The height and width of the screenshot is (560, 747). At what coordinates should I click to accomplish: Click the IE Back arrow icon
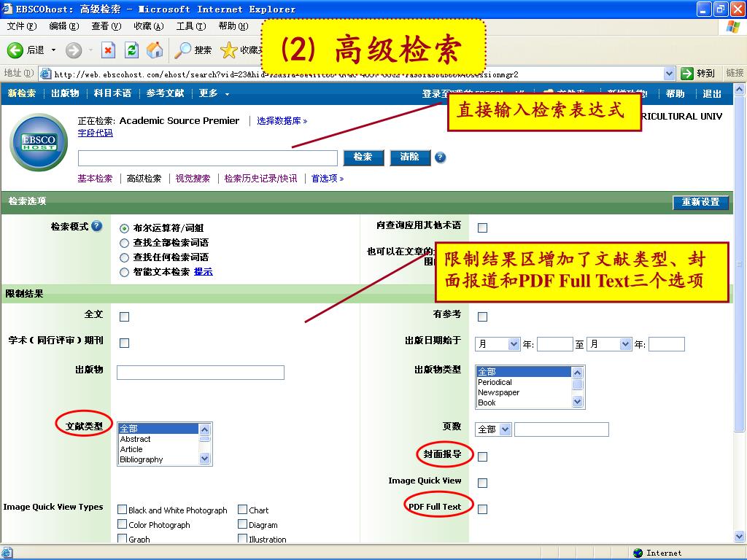pyautogui.click(x=15, y=50)
